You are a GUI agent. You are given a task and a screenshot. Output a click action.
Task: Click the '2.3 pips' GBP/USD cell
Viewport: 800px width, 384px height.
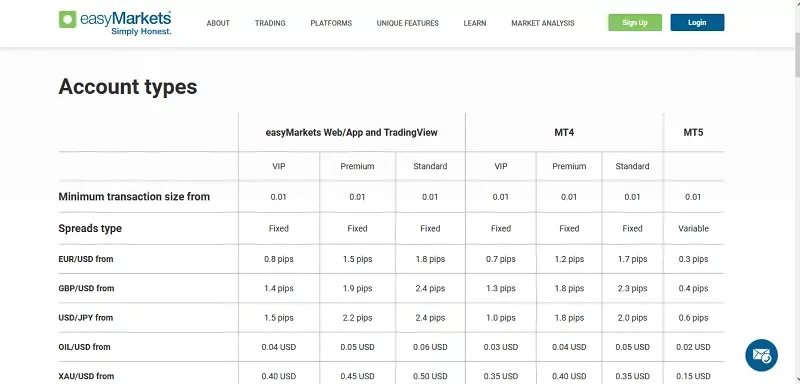coord(632,288)
